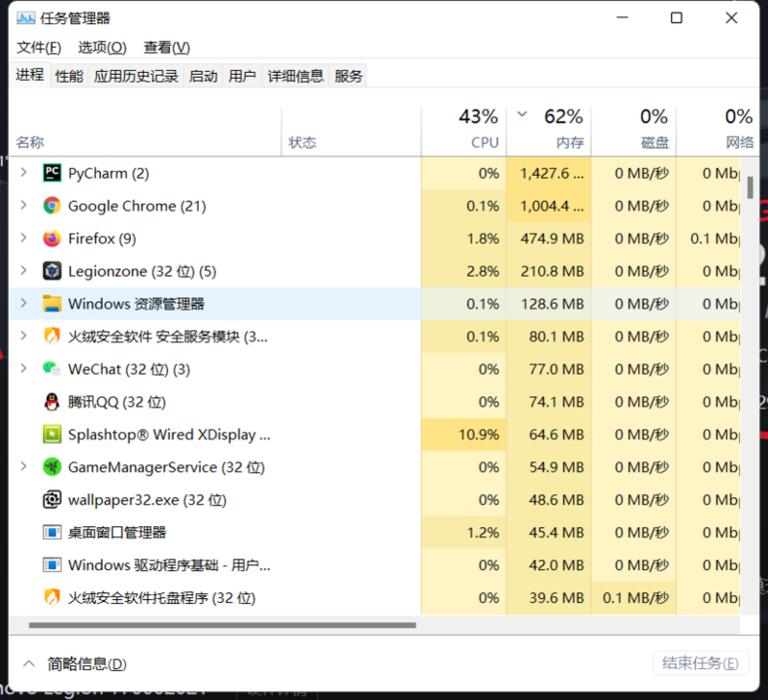Click the WeChat process icon
Screen dimensions: 768x700
52,369
